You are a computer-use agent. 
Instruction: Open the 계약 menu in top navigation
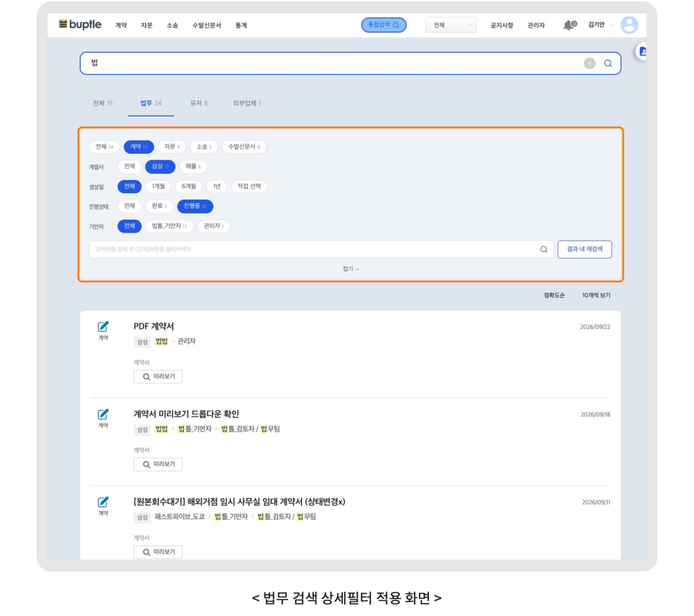[x=121, y=25]
